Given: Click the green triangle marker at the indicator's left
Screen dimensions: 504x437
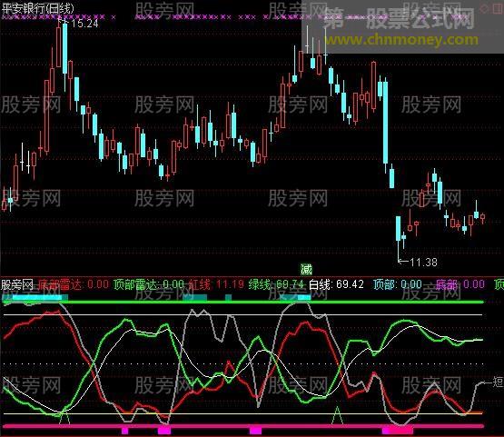Looking at the screenshot, I should (x=64, y=416).
